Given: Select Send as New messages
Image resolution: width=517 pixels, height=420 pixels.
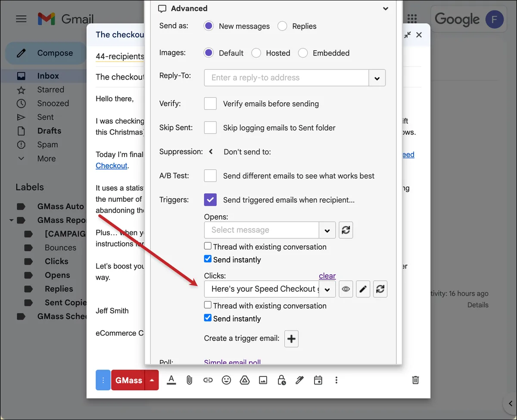Looking at the screenshot, I should pyautogui.click(x=209, y=26).
